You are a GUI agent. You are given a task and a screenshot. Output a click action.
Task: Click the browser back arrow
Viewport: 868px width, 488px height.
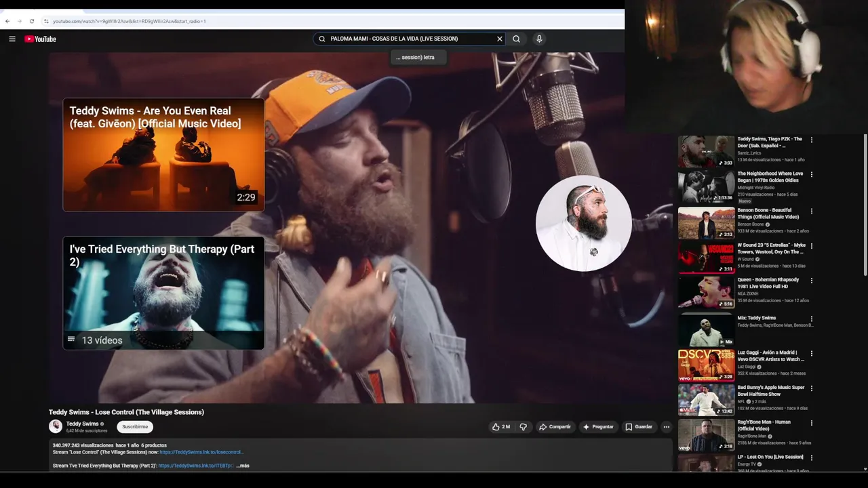7,21
